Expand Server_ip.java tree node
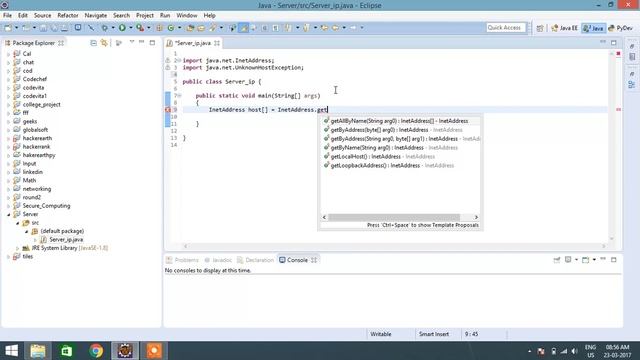This screenshot has width=640, height=360. [x=36, y=240]
